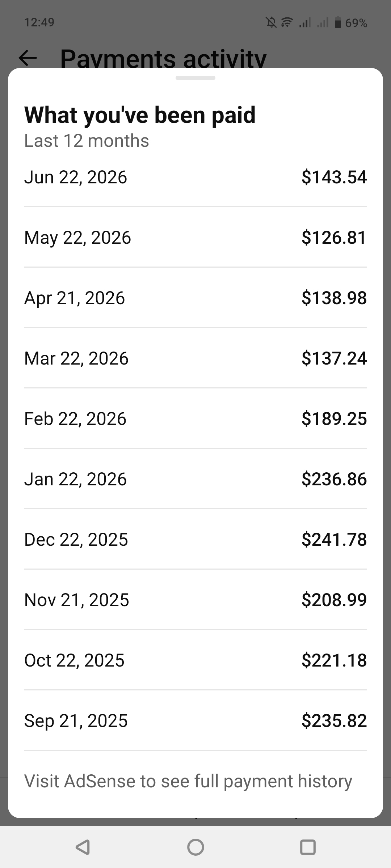
Task: Open the Dec 22, 2025 payment entry
Action: pyautogui.click(x=195, y=540)
